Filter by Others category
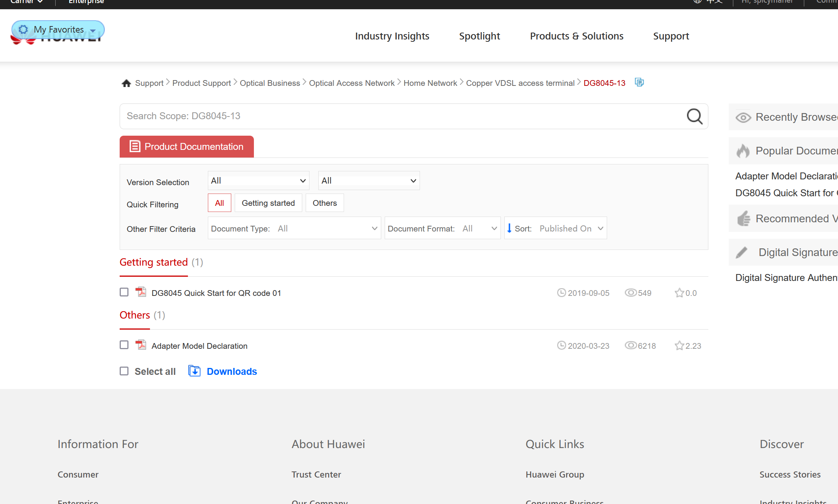The image size is (838, 504). tap(324, 203)
